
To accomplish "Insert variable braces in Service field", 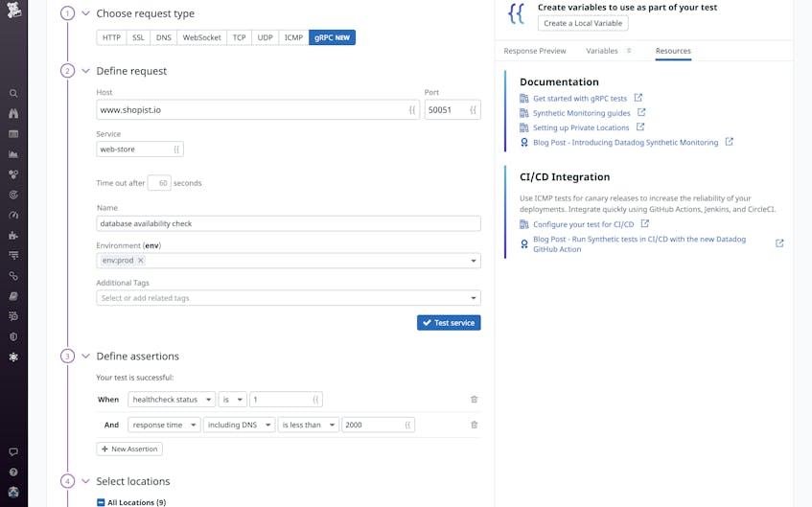I will (x=176, y=150).
